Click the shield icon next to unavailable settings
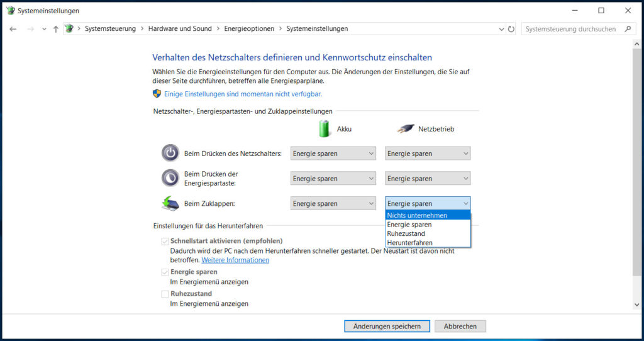The image size is (644, 341). point(157,94)
